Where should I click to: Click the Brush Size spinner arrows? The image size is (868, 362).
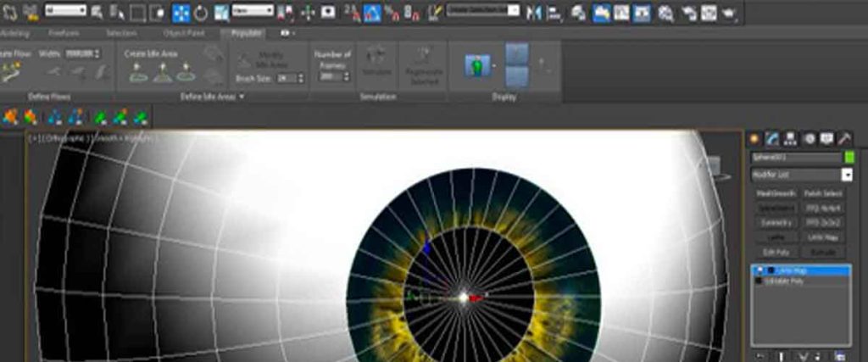click(x=301, y=79)
